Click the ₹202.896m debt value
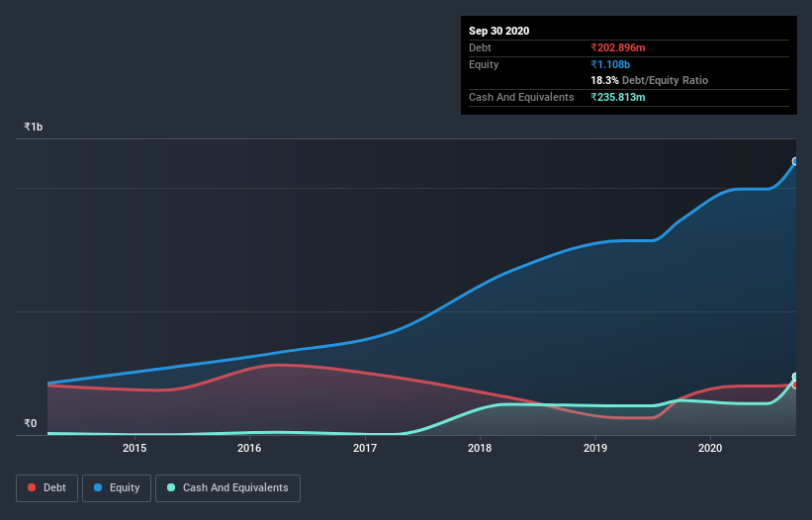Image resolution: width=812 pixels, height=520 pixels. (618, 47)
